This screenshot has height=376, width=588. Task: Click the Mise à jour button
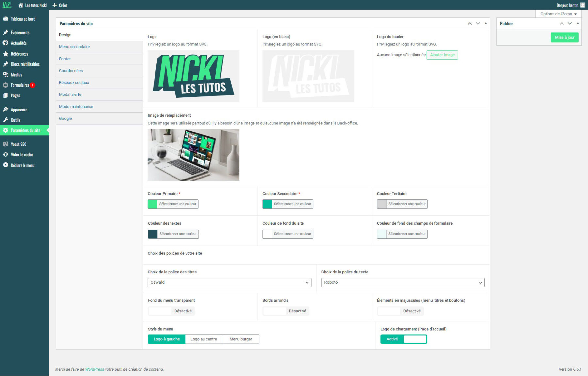tap(564, 37)
